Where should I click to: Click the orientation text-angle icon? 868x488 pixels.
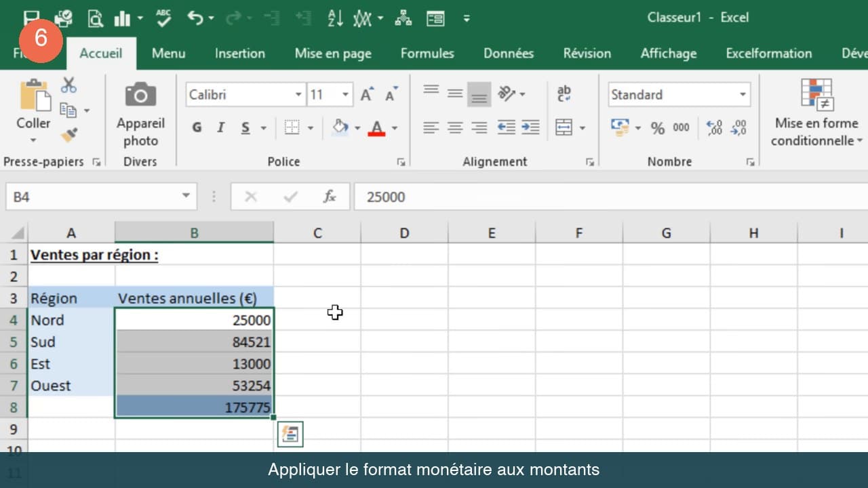507,94
